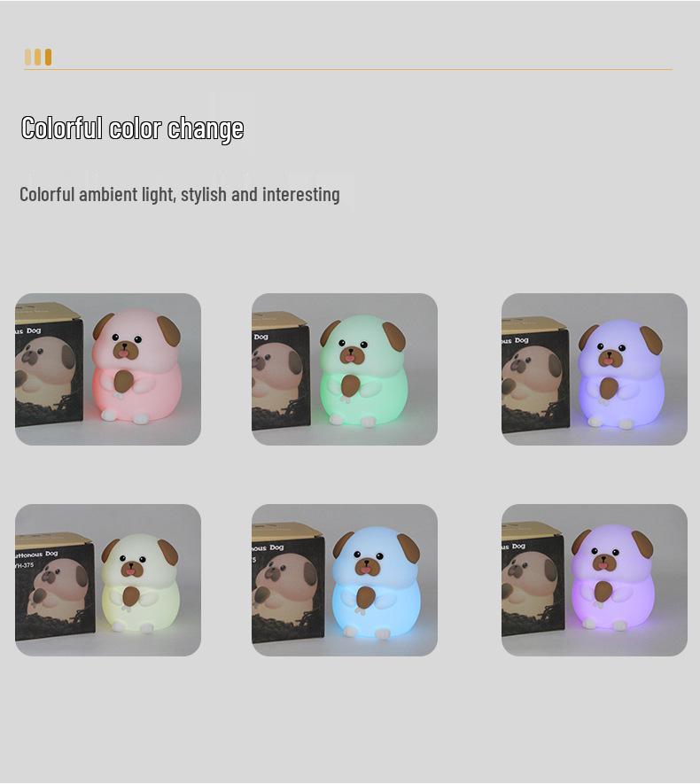Open the purple-blue dog lamp image
Viewport: 700px width, 784px height.
pyautogui.click(x=595, y=369)
